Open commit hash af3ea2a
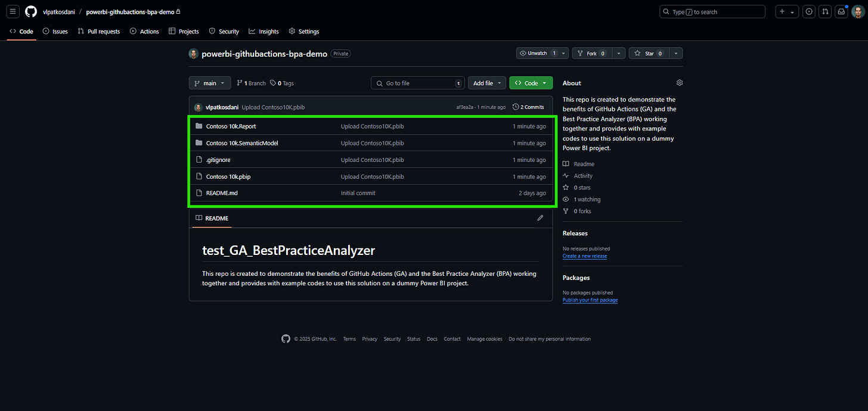The image size is (868, 411). pyautogui.click(x=464, y=107)
